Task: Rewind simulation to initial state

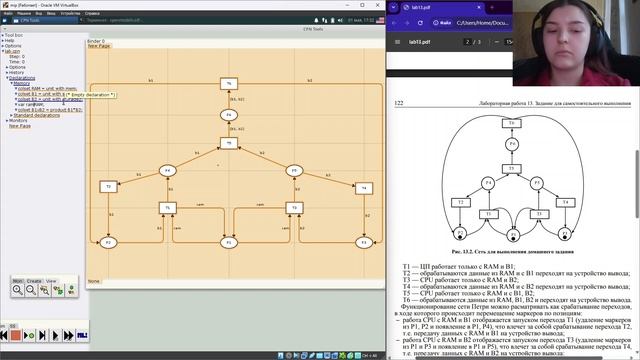Action: point(4,336)
